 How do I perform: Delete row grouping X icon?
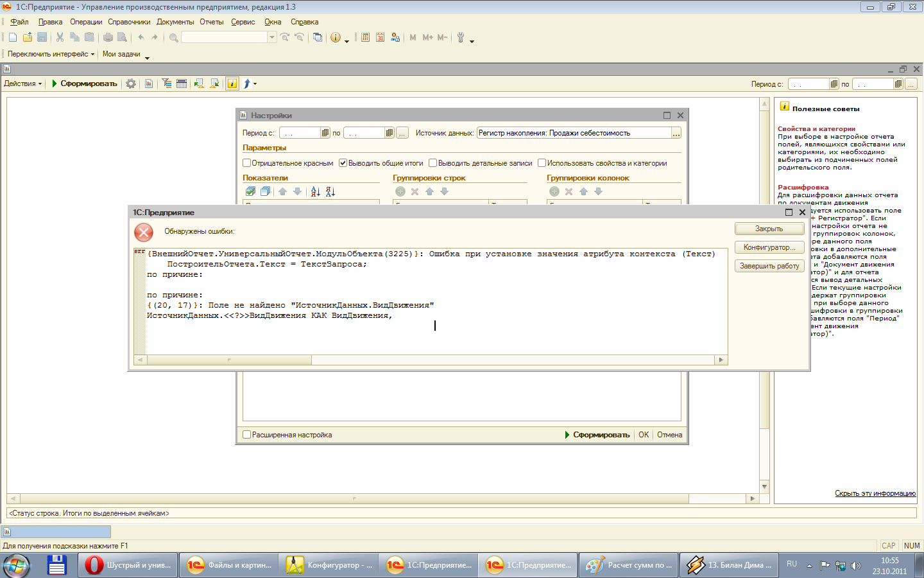click(415, 191)
